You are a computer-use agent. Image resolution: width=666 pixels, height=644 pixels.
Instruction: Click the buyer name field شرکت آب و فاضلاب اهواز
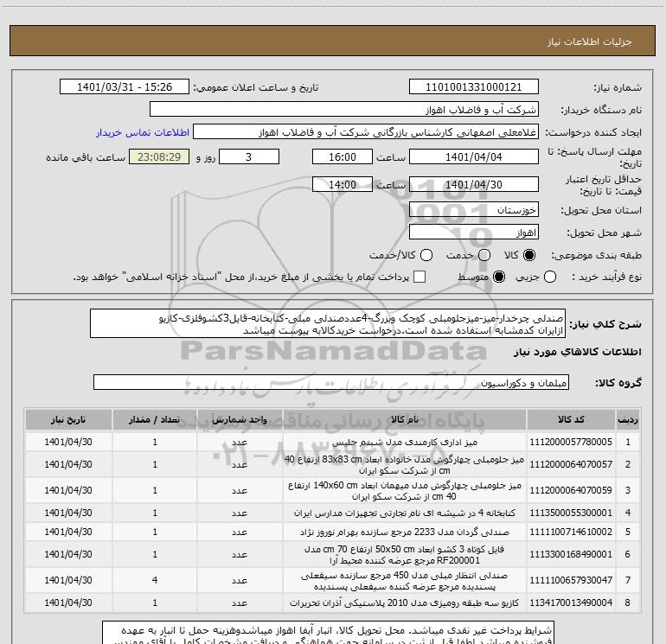point(344,110)
